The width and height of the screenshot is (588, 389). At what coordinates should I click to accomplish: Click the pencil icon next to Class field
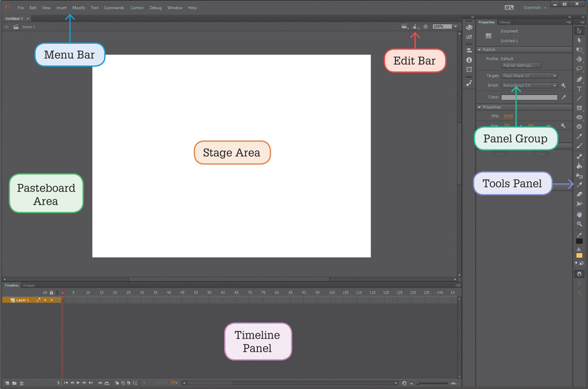click(x=563, y=97)
